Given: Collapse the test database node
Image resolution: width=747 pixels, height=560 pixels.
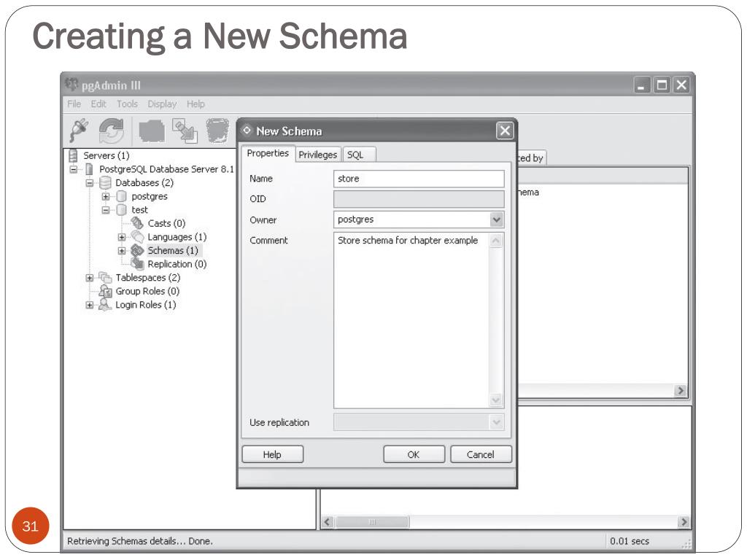Looking at the screenshot, I should pos(105,210).
